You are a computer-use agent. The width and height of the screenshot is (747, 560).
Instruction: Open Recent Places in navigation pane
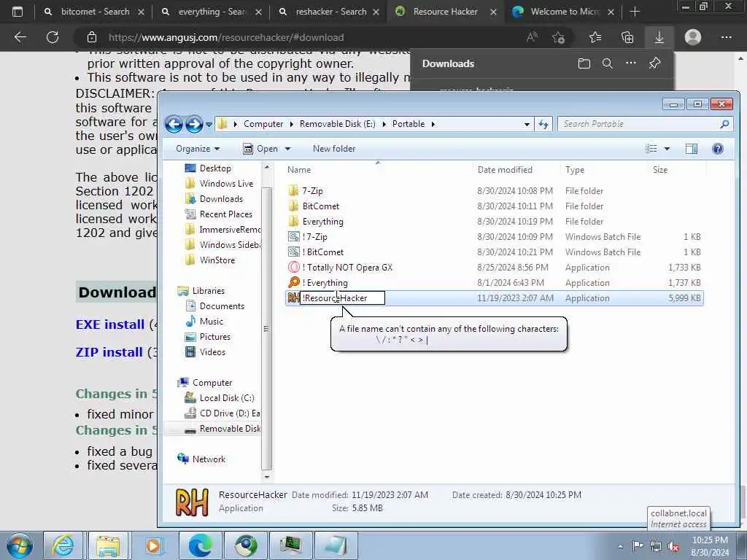coord(226,214)
